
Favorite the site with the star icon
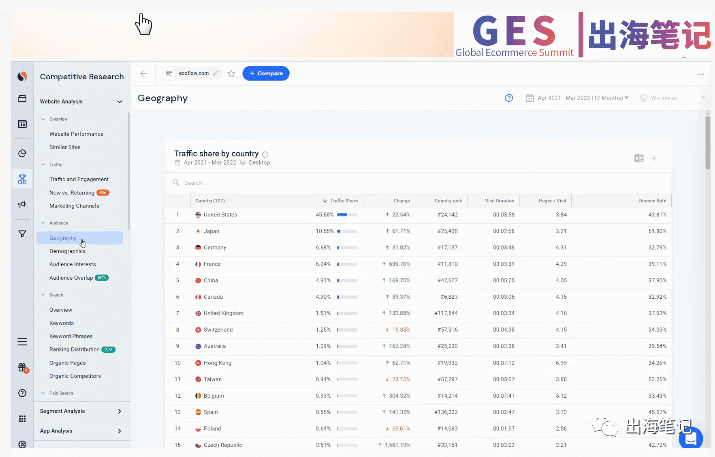231,73
